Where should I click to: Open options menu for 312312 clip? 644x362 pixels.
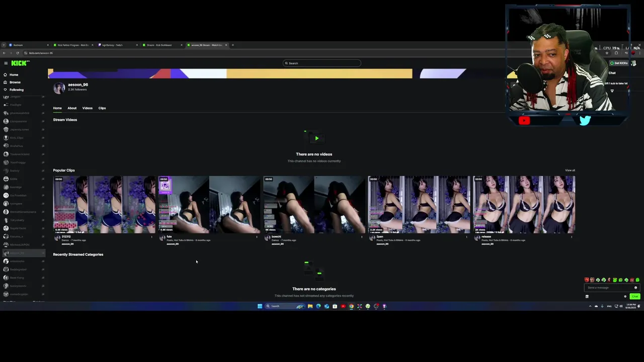tap(152, 237)
